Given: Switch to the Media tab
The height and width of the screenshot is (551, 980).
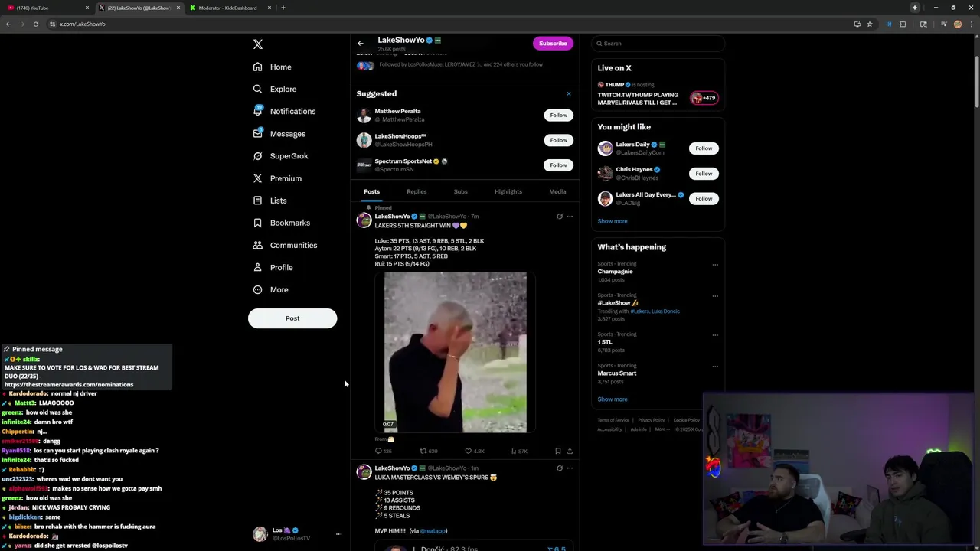Looking at the screenshot, I should pos(557,191).
